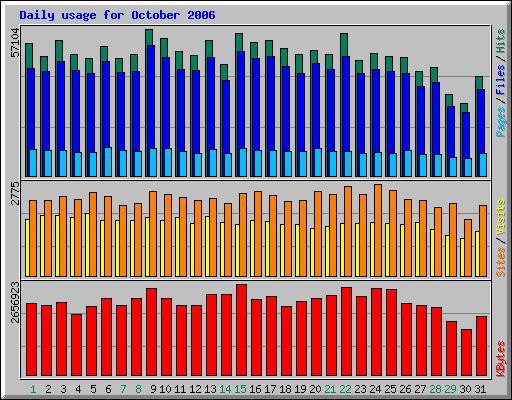
Task: Select green day 28 label
Action: click(435, 389)
